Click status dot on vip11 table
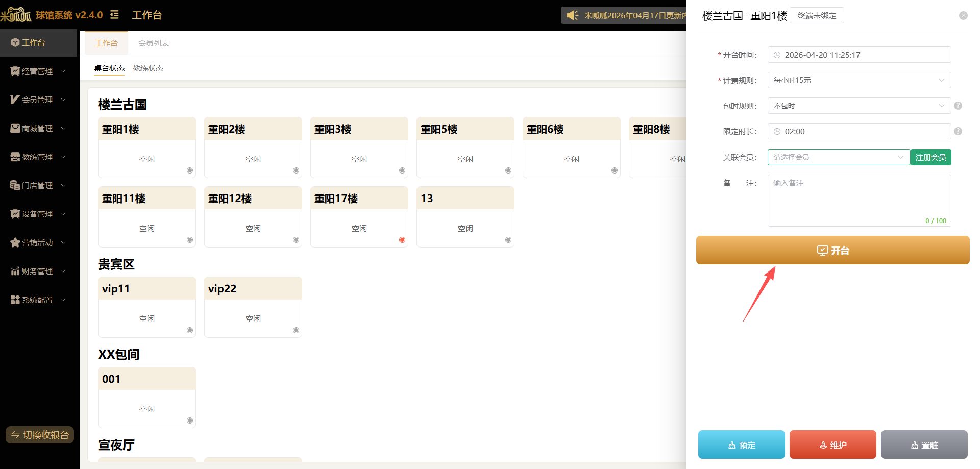Viewport: 980px width, 469px height. [x=190, y=330]
